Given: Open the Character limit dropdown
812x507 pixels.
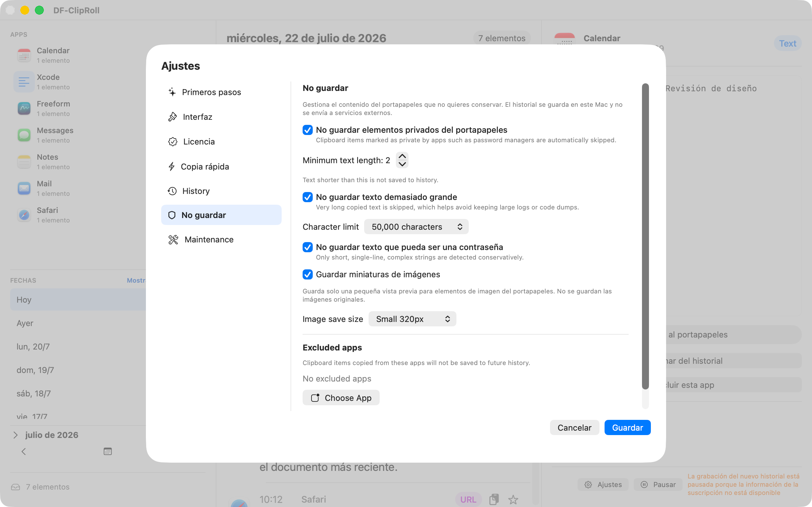Looking at the screenshot, I should (416, 227).
